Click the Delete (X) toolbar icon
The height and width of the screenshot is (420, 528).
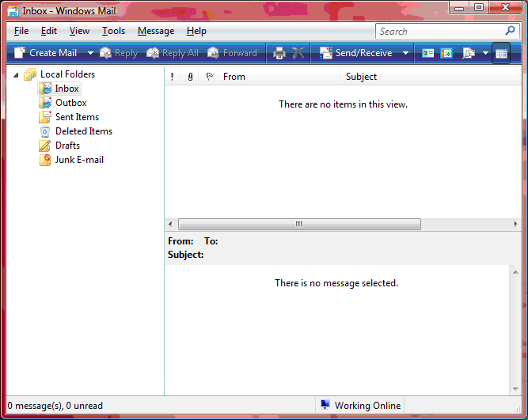pos(298,53)
